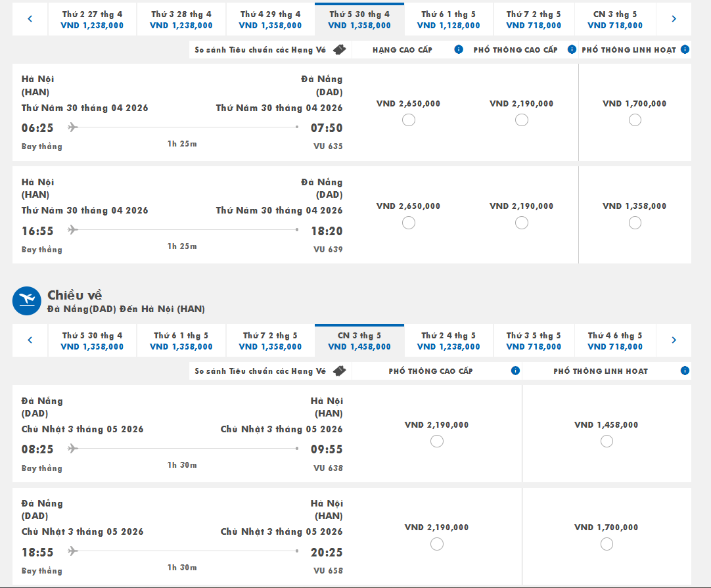Click info icon beside outbound Phổ Thông Linh Hoạt
This screenshot has width=711, height=588.
pos(685,50)
